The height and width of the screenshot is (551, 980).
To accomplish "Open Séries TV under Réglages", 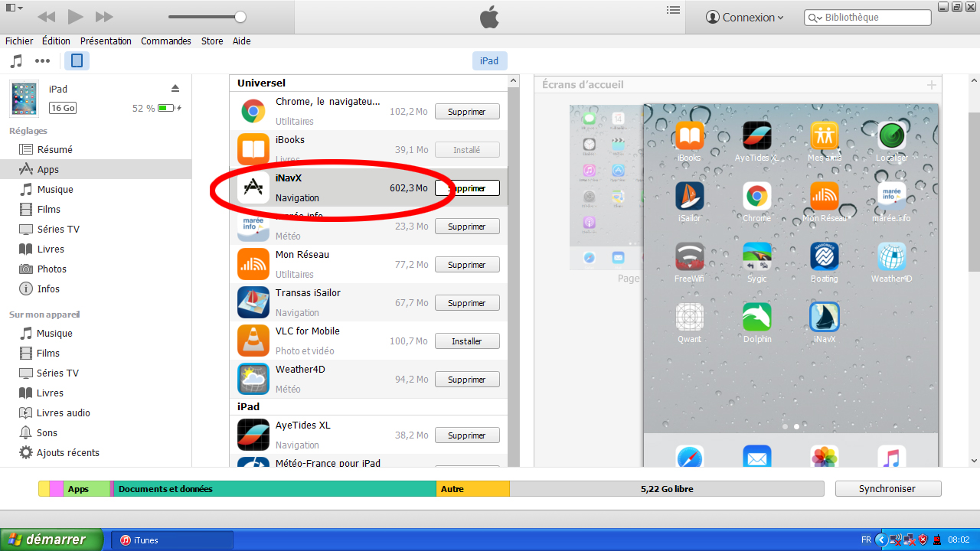I will (x=58, y=230).
